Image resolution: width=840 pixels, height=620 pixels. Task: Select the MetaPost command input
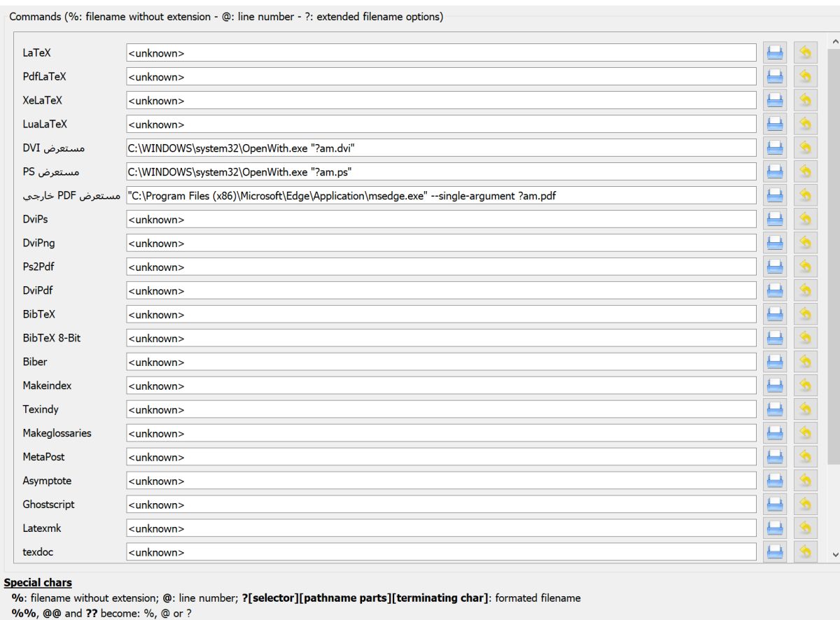click(442, 457)
